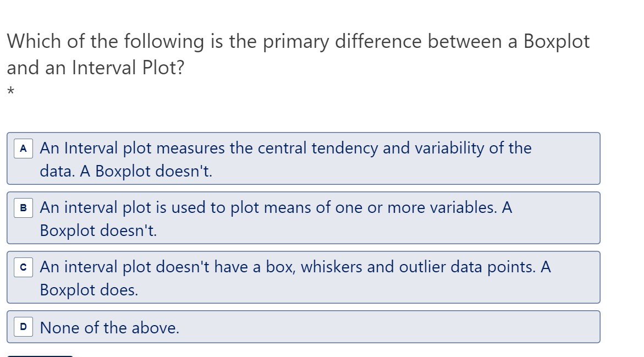Screen dimensions: 644x357
Task: Click the 'Boxplot does.' line of option C
Action: tap(89, 290)
